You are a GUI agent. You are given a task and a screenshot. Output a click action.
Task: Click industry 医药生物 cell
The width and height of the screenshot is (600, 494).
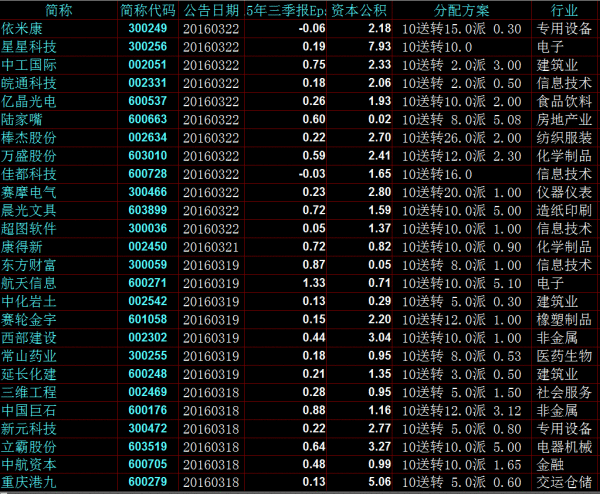click(x=564, y=356)
